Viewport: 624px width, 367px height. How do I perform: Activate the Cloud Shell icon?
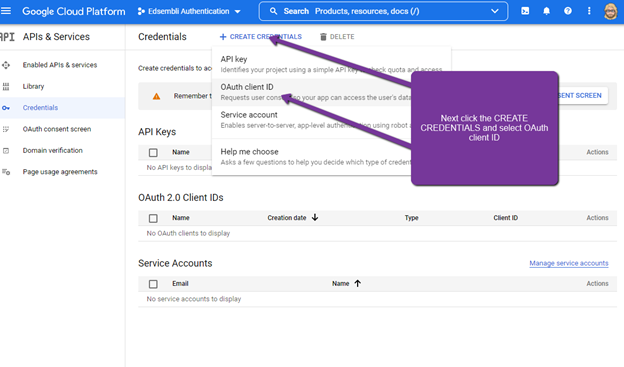pos(525,11)
